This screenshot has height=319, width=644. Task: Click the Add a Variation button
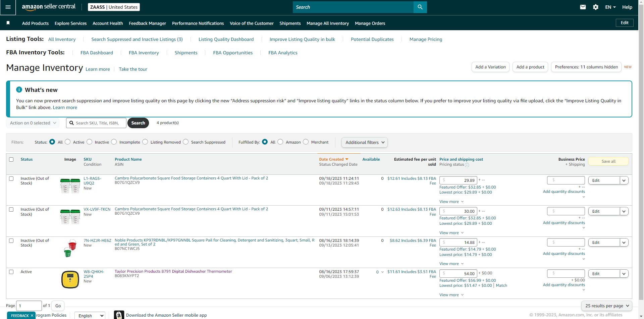tap(490, 67)
